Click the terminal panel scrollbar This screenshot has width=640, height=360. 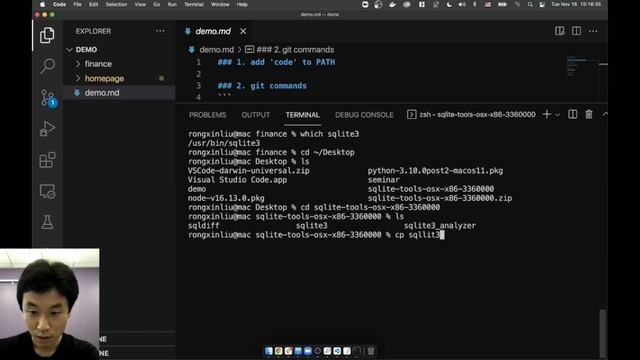602,333
